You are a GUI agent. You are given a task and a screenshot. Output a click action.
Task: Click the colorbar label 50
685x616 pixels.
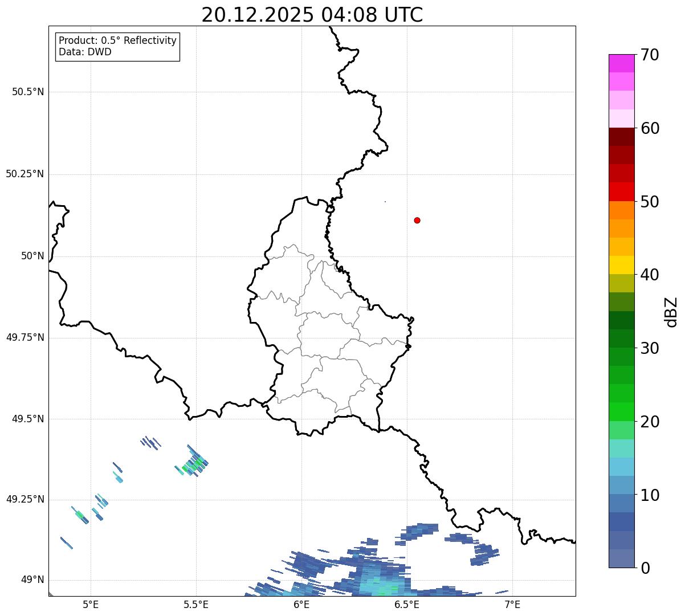(x=650, y=202)
